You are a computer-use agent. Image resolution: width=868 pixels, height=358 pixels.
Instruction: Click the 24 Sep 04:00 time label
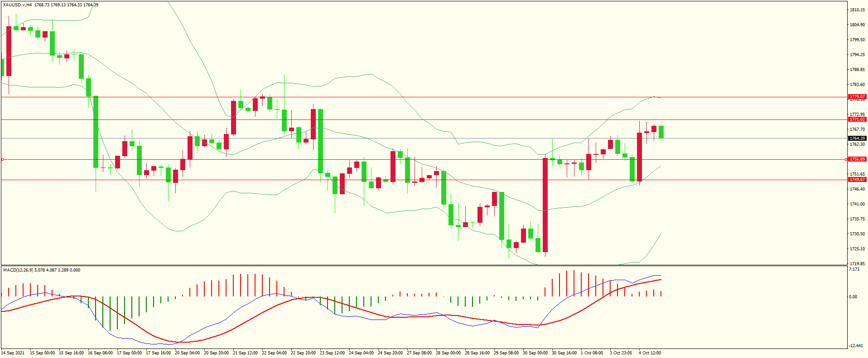click(361, 353)
